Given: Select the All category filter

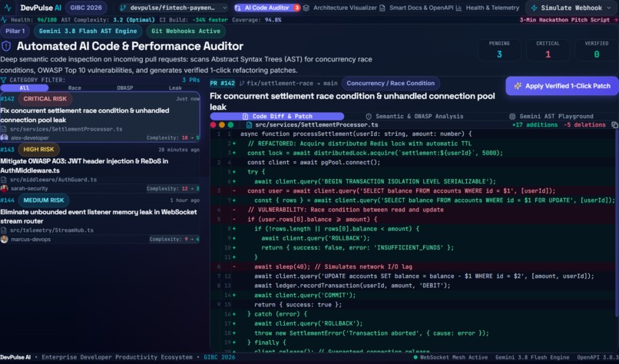Looking at the screenshot, I should pos(25,88).
